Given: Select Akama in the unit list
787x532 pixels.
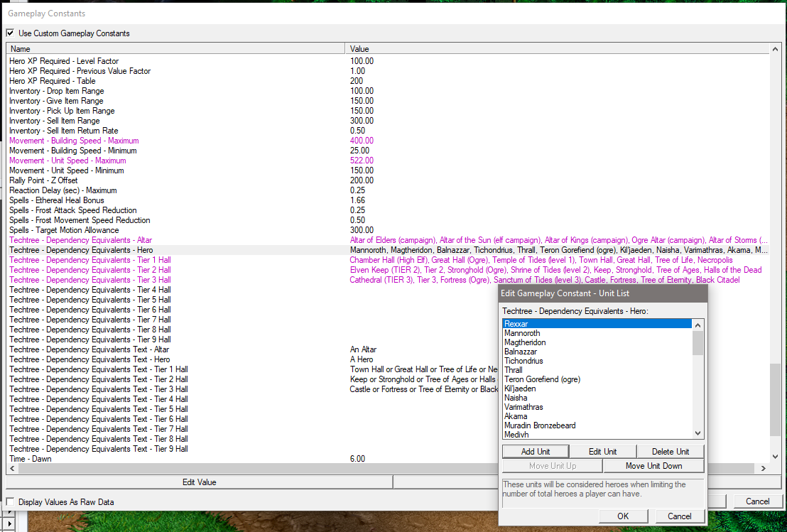Looking at the screenshot, I should (597, 416).
